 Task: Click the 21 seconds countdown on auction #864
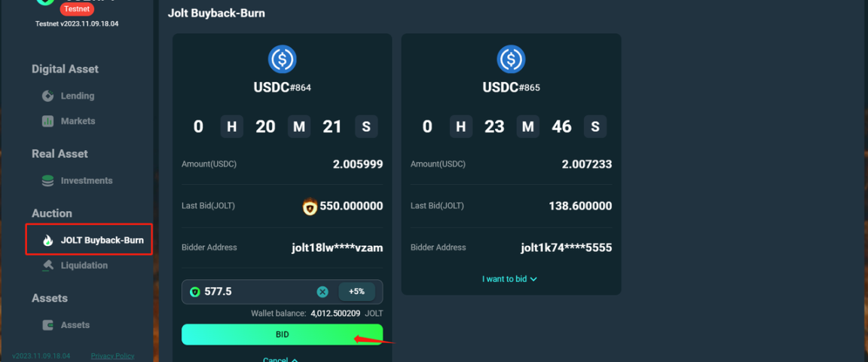[332, 127]
